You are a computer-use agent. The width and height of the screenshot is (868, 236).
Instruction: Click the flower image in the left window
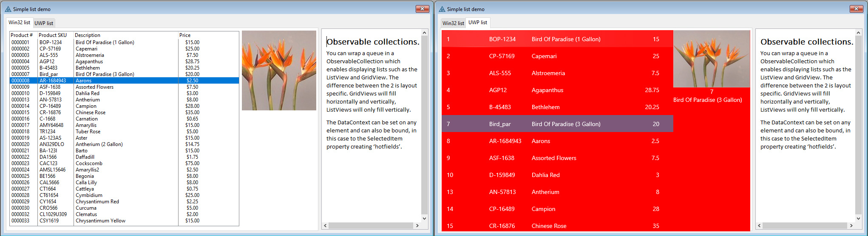coord(279,70)
